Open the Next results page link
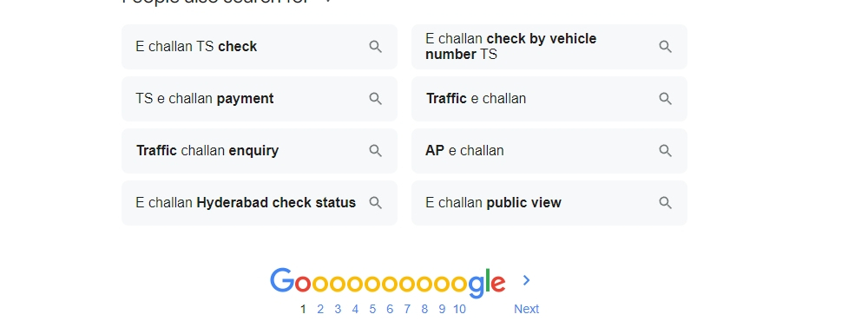This screenshot has width=868, height=334. click(526, 309)
